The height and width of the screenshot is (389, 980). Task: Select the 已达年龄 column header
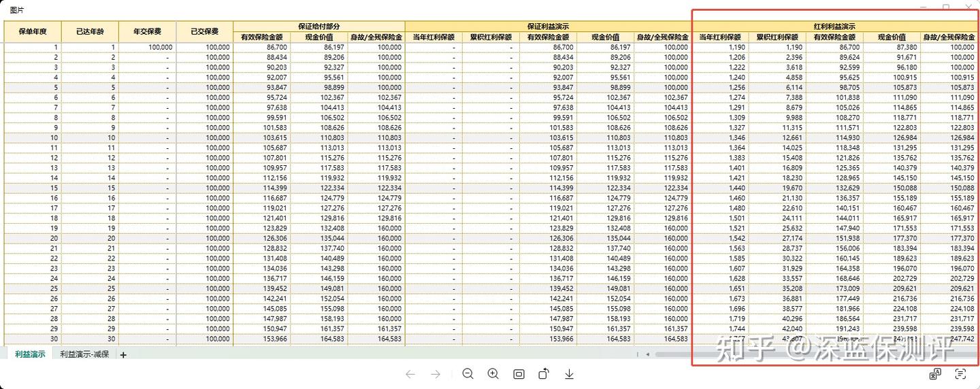[x=90, y=31]
